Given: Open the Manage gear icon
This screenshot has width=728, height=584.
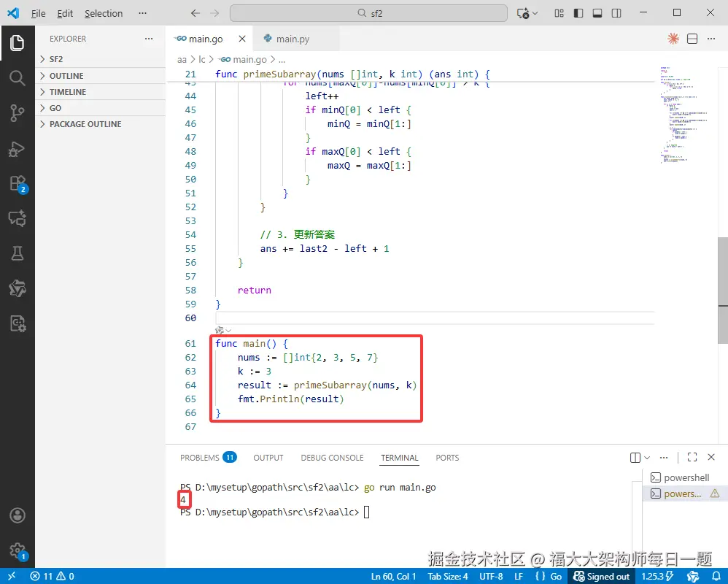Looking at the screenshot, I should coord(18,551).
